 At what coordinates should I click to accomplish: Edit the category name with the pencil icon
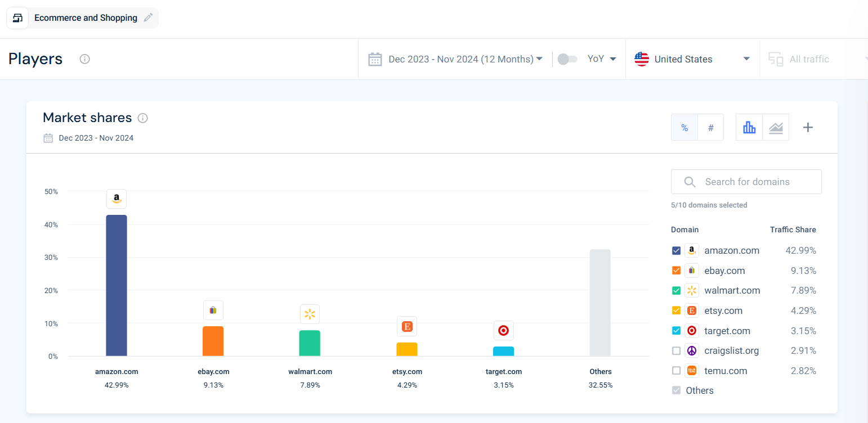148,17
